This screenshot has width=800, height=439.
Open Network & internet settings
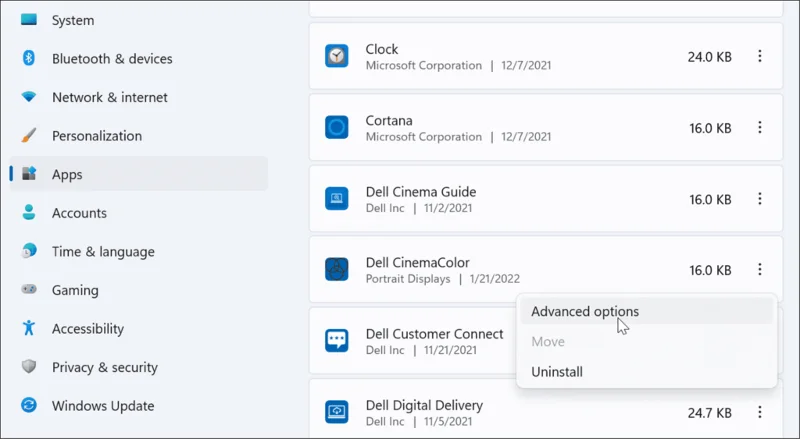[x=110, y=97]
